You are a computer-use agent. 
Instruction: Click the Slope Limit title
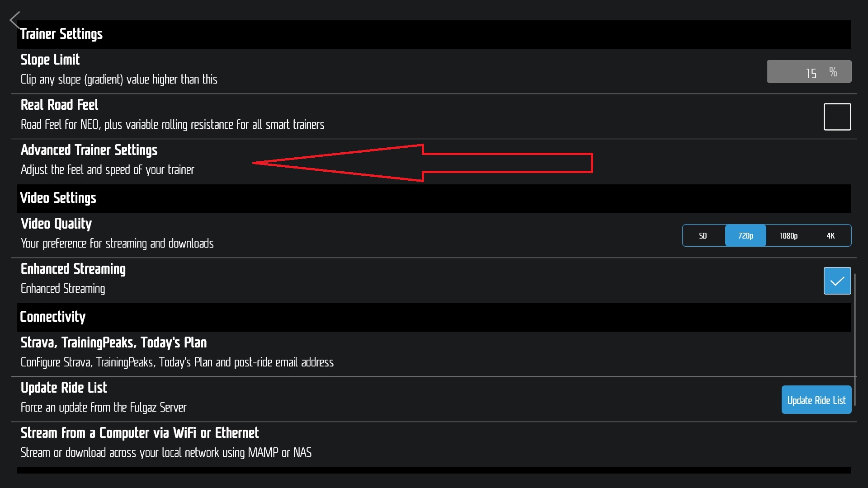coord(50,60)
